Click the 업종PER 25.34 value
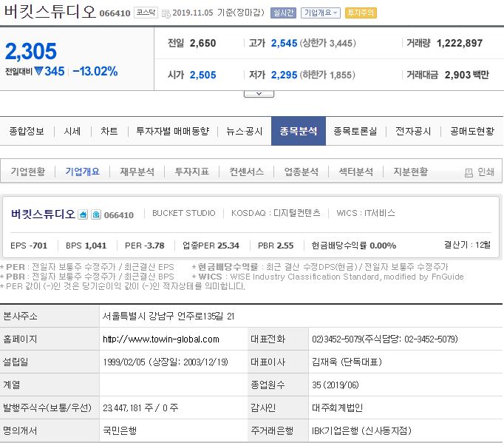Viewport: 504px width, 443px height. tap(228, 246)
